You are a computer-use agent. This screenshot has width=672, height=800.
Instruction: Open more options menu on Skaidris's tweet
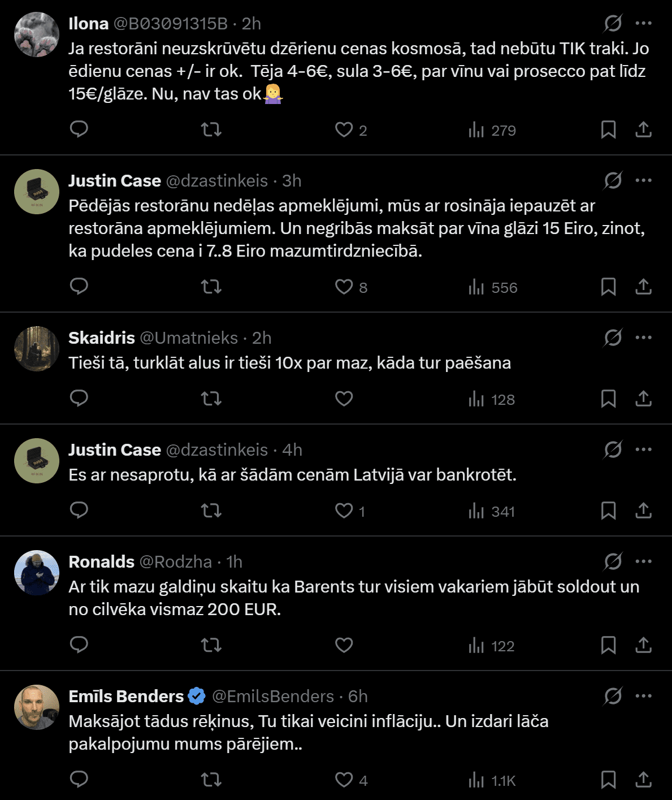coord(644,338)
